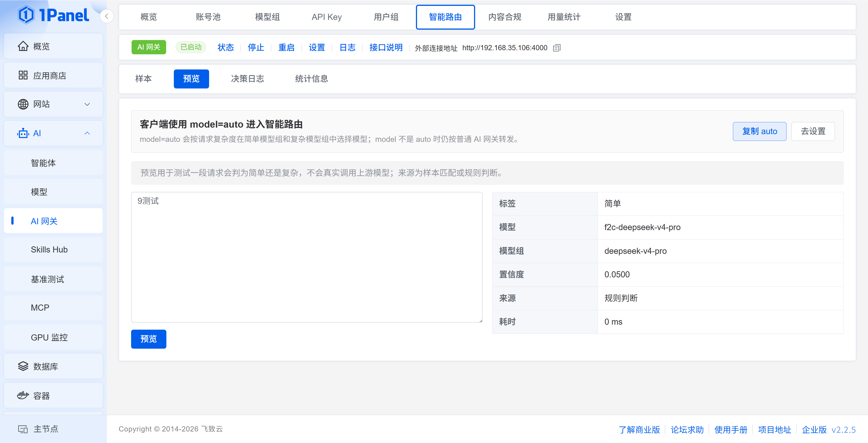This screenshot has width=868, height=443.
Task: Click the 企业版 footer link
Action: 814,429
